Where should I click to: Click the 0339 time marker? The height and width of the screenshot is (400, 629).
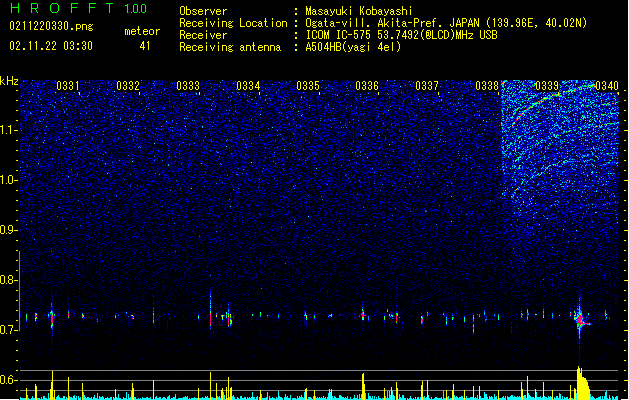(547, 86)
